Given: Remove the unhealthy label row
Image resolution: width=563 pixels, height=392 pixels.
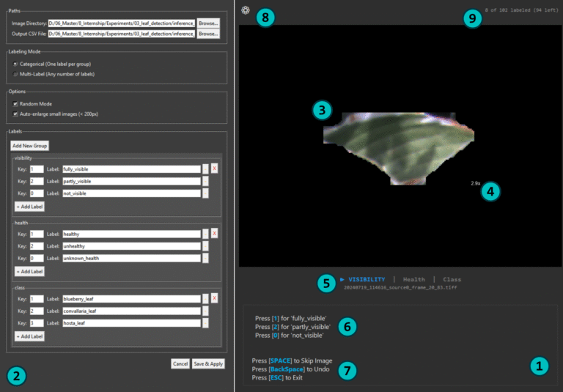Looking at the screenshot, I should click(205, 246).
